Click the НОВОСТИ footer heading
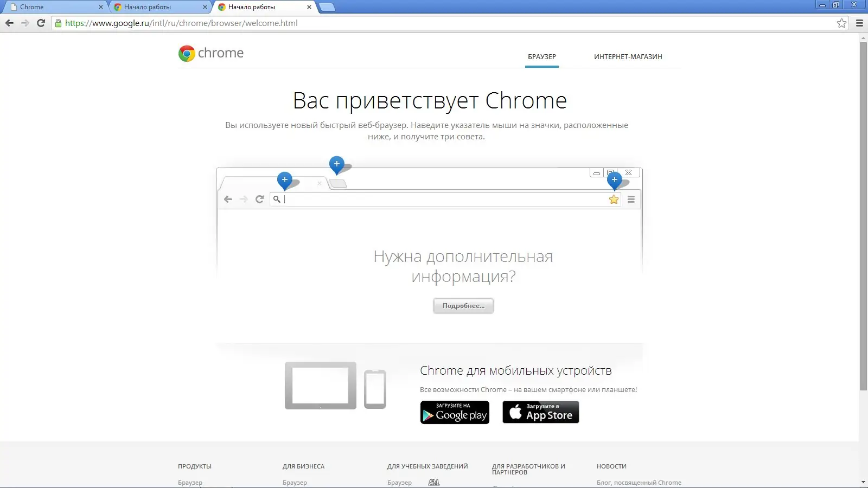The width and height of the screenshot is (868, 488). (x=611, y=466)
